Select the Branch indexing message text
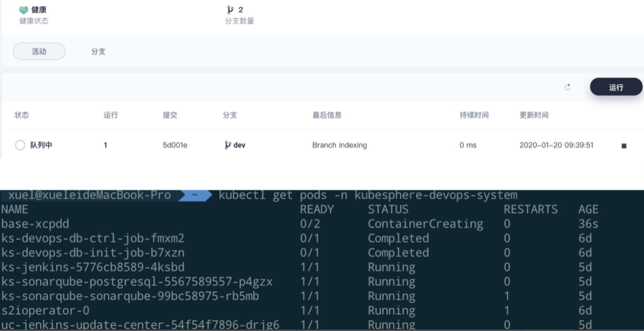 click(339, 146)
